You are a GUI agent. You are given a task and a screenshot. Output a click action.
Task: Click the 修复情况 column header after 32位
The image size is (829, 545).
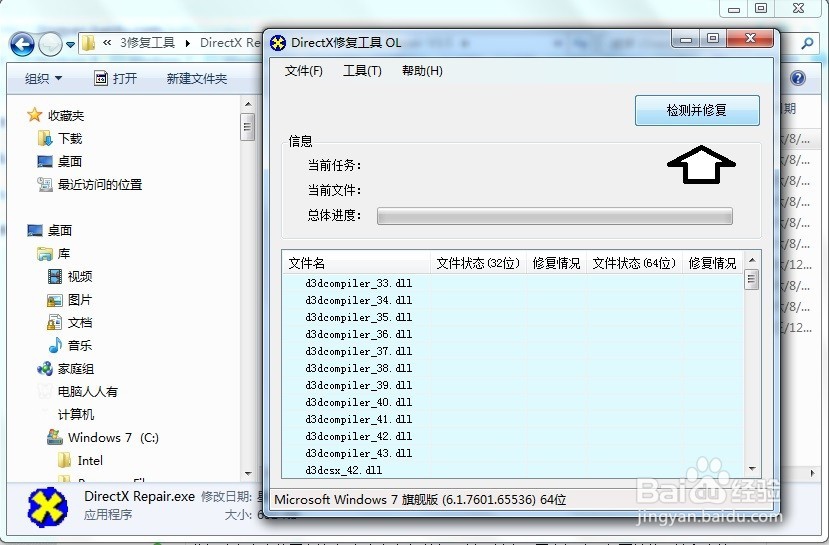point(557,263)
